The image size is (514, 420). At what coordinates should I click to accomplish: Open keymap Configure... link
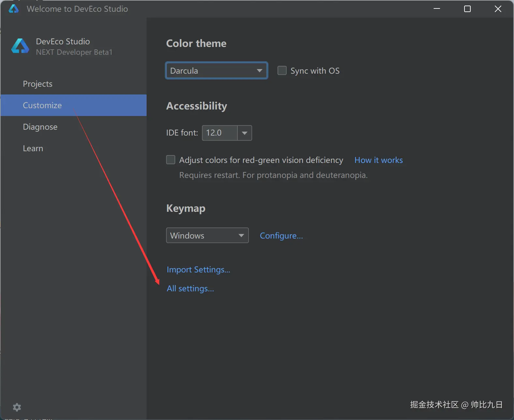tap(281, 236)
